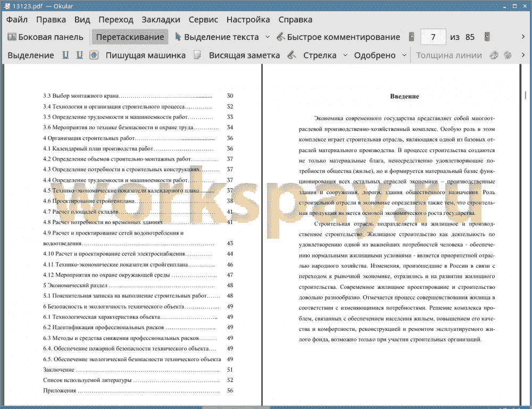Toggle Быстрое комментирование mode
Viewport: 532px width, 409px height.
[338, 37]
